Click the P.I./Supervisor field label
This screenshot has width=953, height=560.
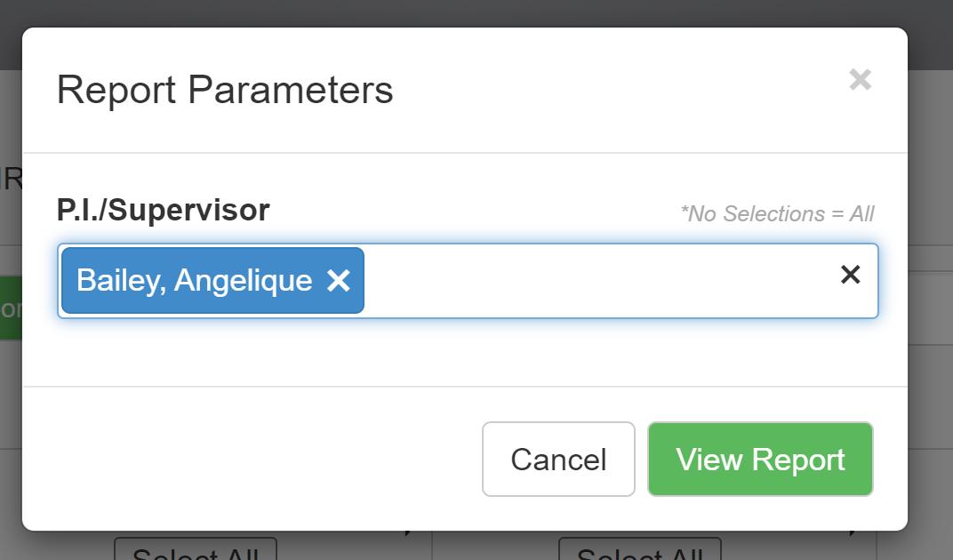tap(163, 210)
